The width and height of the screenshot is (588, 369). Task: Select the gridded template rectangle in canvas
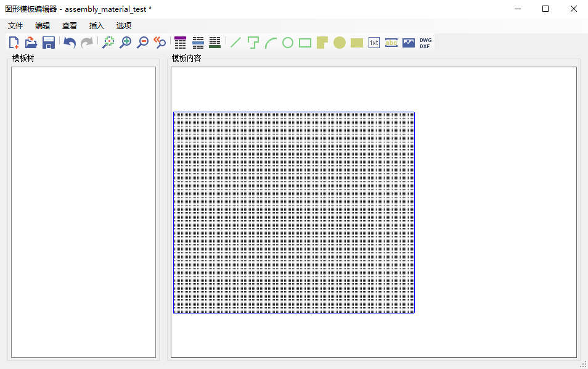[293, 212]
